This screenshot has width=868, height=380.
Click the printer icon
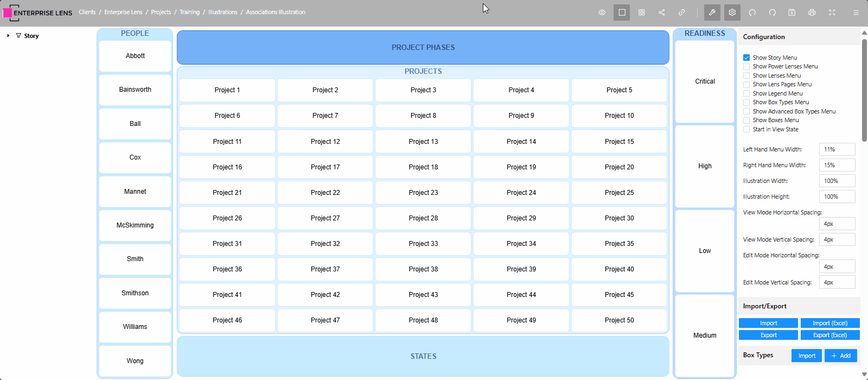point(812,12)
